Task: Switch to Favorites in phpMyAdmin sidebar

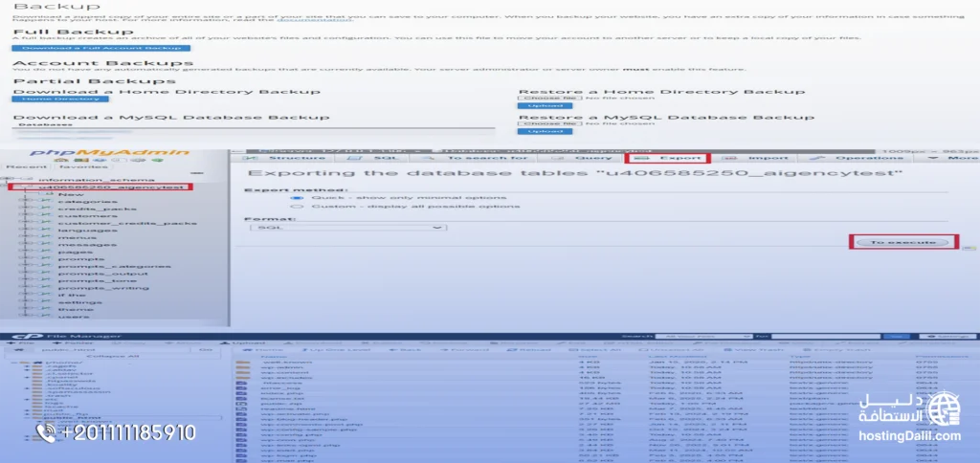Action: pyautogui.click(x=82, y=166)
